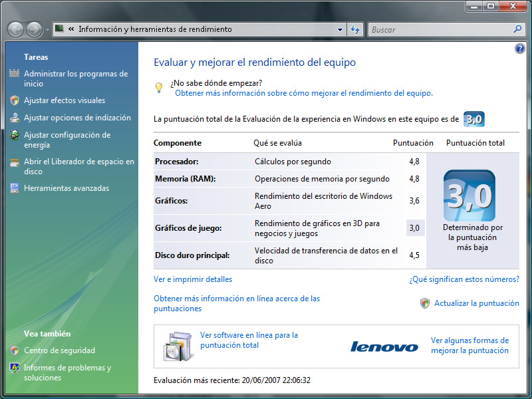Click the software box icon near Lenovo
This screenshot has width=532, height=399.
click(x=178, y=344)
